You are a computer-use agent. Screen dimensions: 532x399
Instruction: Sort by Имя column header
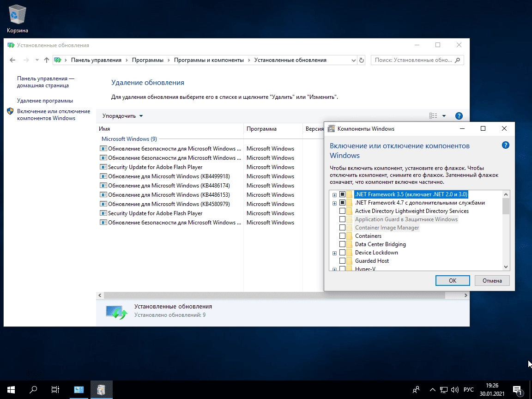point(169,129)
